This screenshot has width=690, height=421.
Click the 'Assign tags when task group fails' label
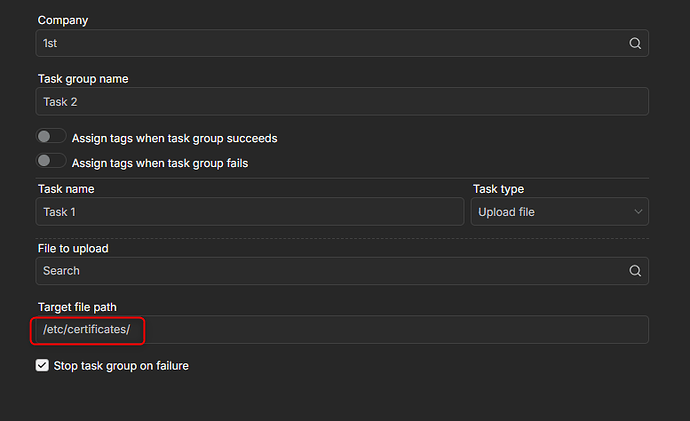pos(160,163)
